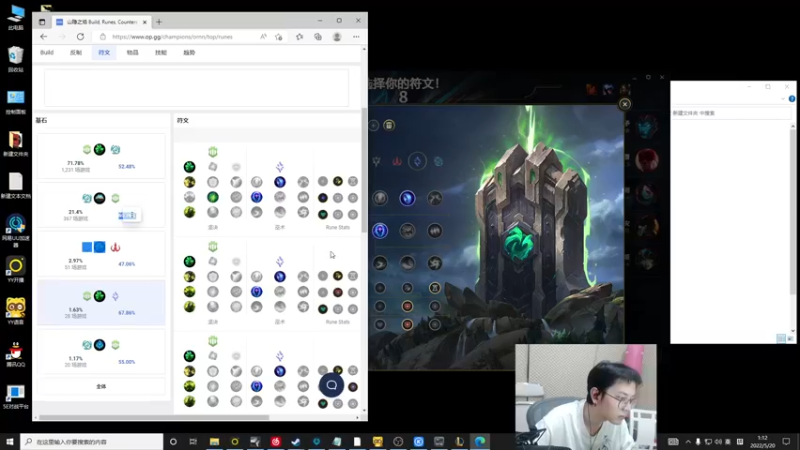
Task: Close the rune editor with the round X
Action: pyautogui.click(x=624, y=104)
